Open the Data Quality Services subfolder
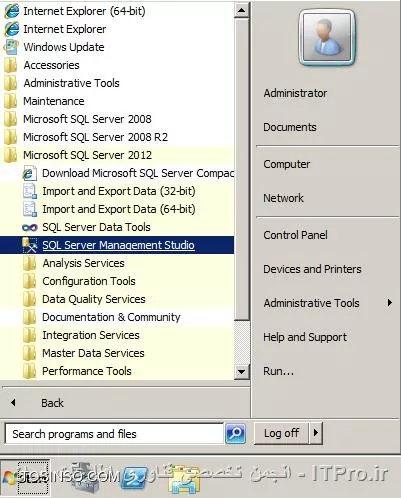 click(117, 299)
